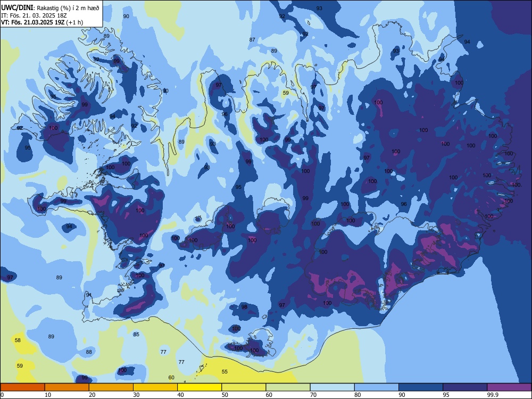Select the '30' legend scale label

(x=136, y=395)
